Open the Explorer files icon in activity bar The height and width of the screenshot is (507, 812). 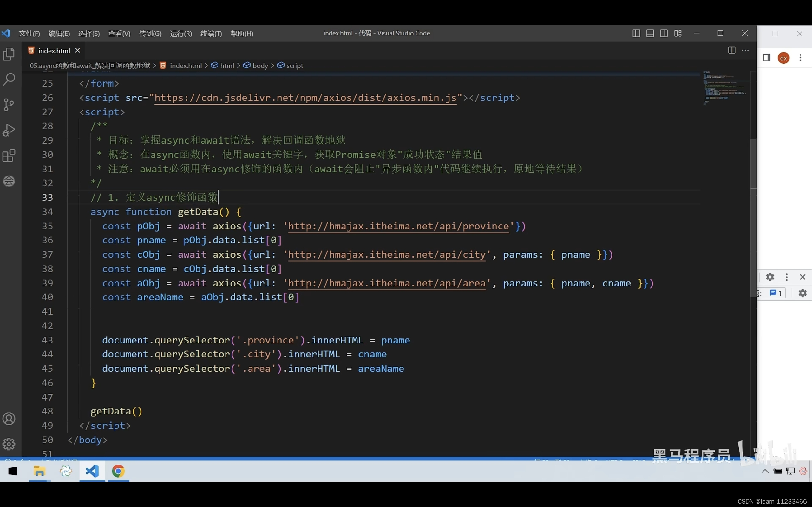coord(9,54)
